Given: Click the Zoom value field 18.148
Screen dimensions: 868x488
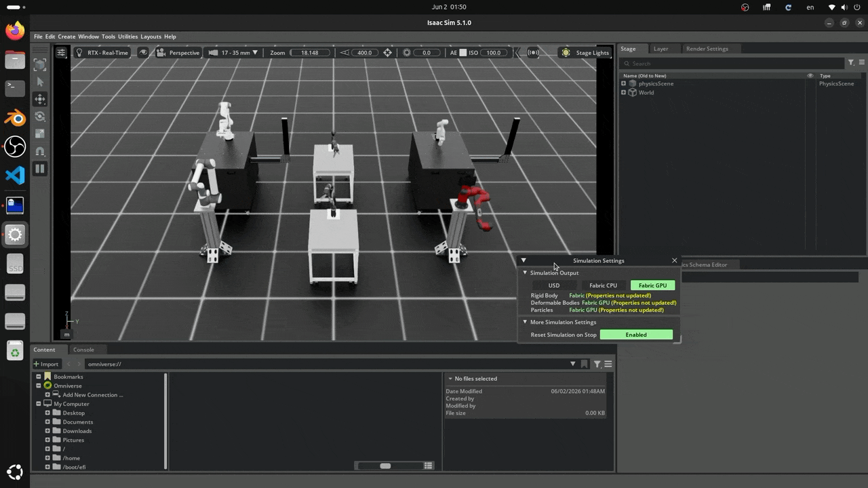Looking at the screenshot, I should (x=310, y=52).
